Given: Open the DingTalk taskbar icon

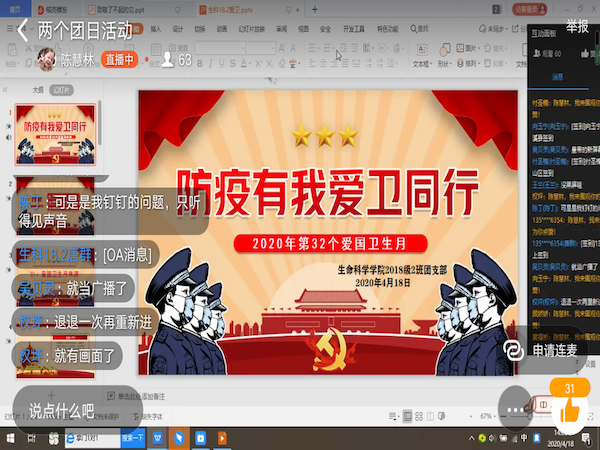Looking at the screenshot, I should coord(179,439).
